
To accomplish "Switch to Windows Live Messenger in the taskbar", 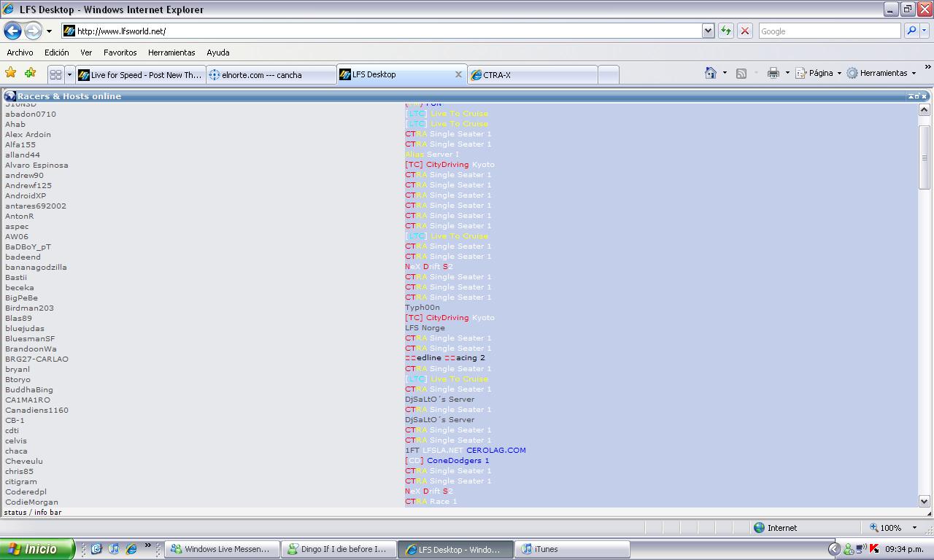I will click(223, 549).
